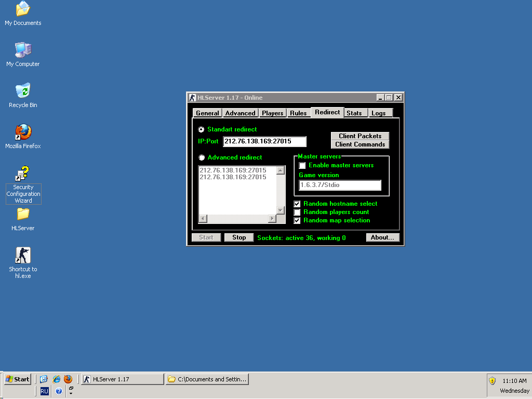Open the Logs tab
Viewport: 532px width, 399px height.
[x=378, y=113]
